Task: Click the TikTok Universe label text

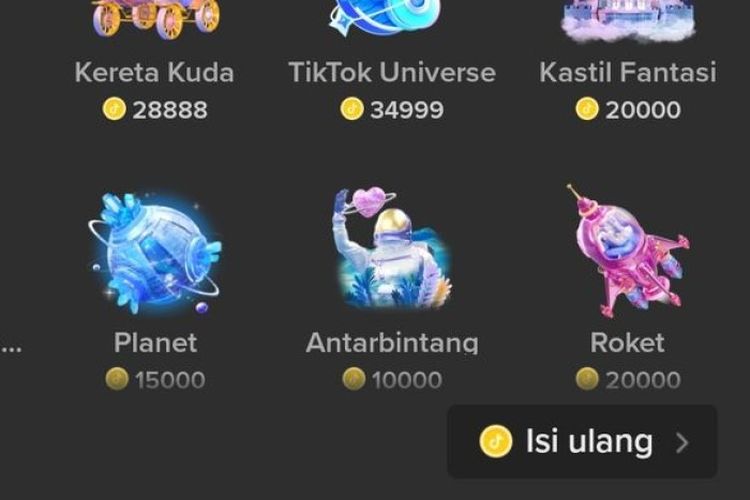Action: (392, 73)
